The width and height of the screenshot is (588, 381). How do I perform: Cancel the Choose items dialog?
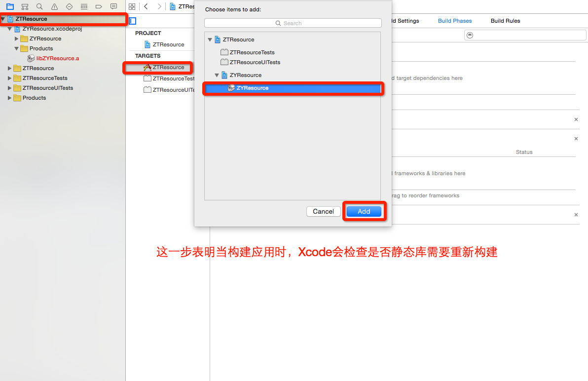(323, 212)
